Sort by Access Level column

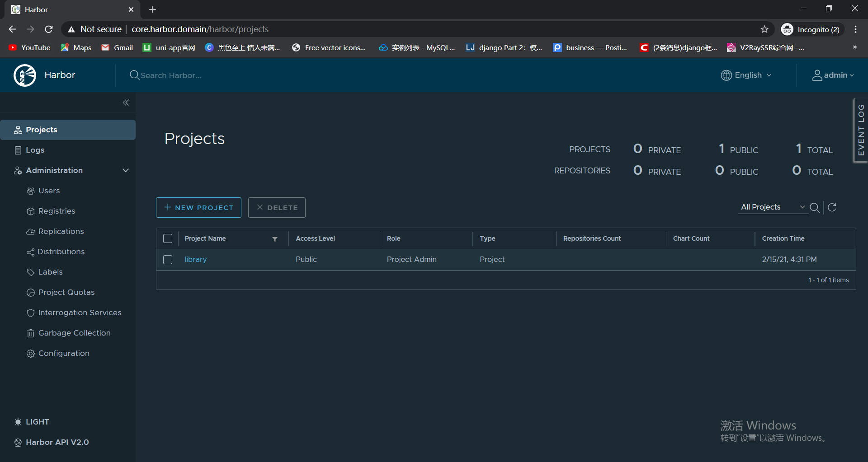click(x=315, y=238)
